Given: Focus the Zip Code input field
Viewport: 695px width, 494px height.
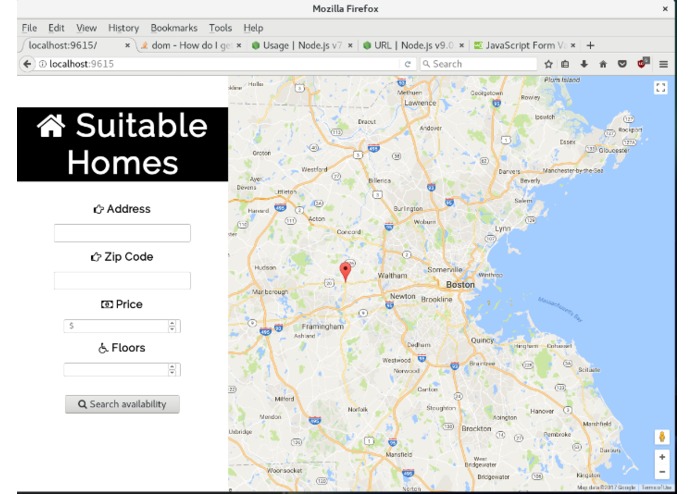Looking at the screenshot, I should pos(122,280).
